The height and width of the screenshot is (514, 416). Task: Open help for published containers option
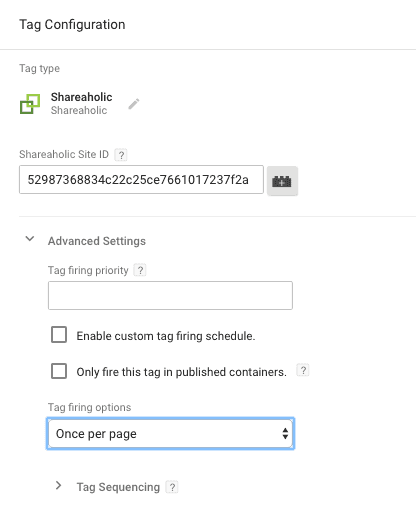coord(303,370)
